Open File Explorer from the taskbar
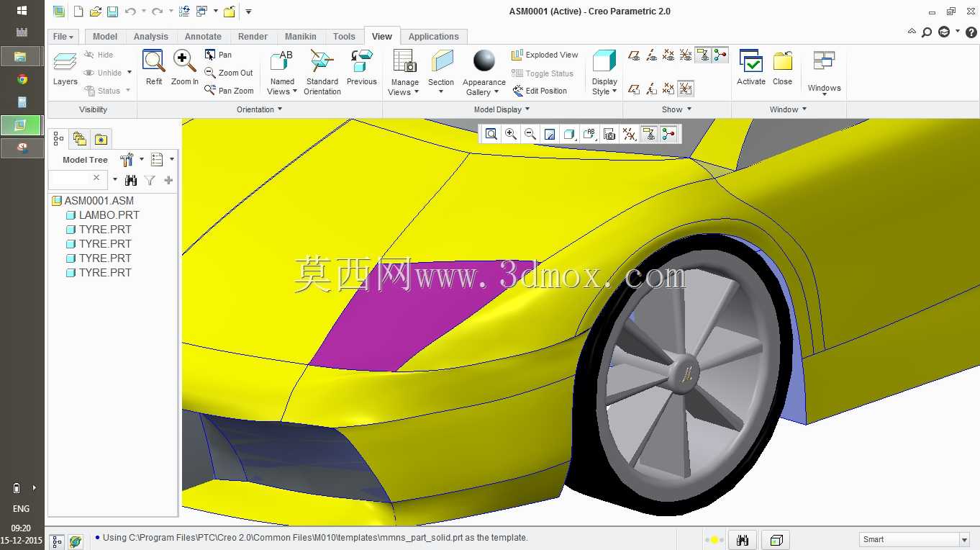This screenshot has height=550, width=980. click(x=21, y=56)
